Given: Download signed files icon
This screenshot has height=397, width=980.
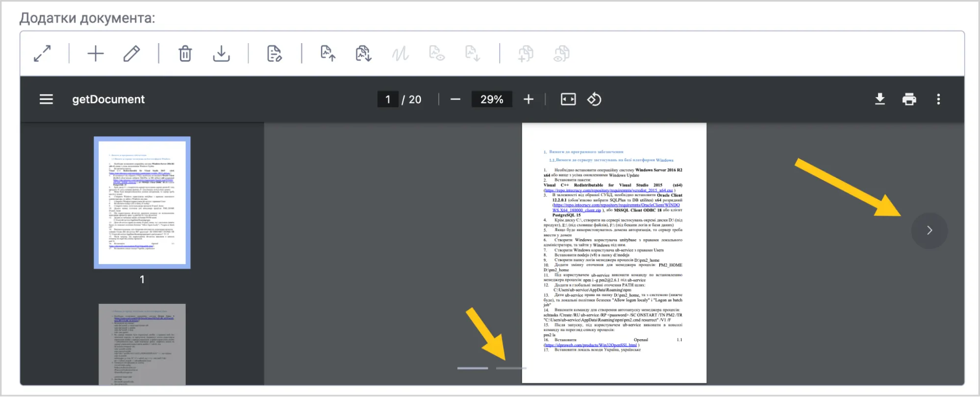Looking at the screenshot, I should point(364,53).
